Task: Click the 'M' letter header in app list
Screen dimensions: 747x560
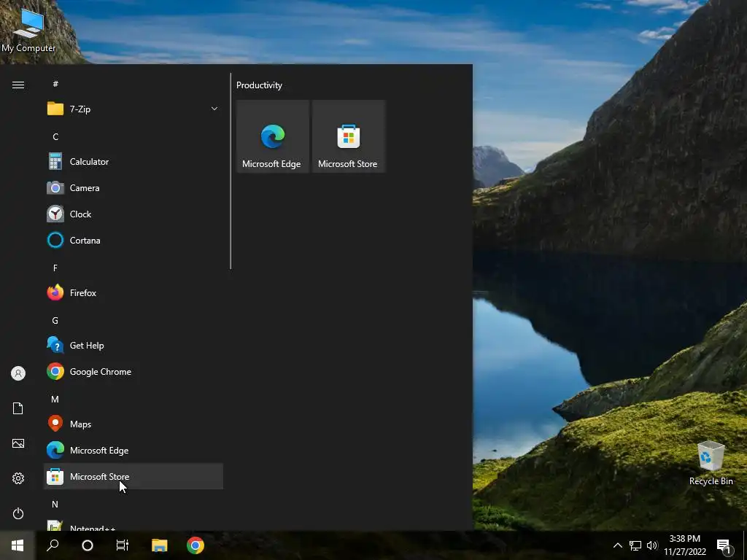Action: (x=55, y=399)
